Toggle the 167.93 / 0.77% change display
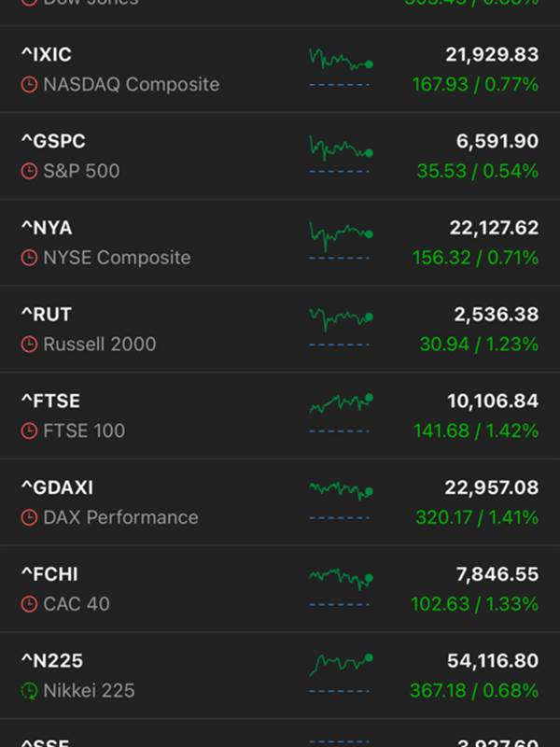This screenshot has width=560, height=747. point(475,85)
